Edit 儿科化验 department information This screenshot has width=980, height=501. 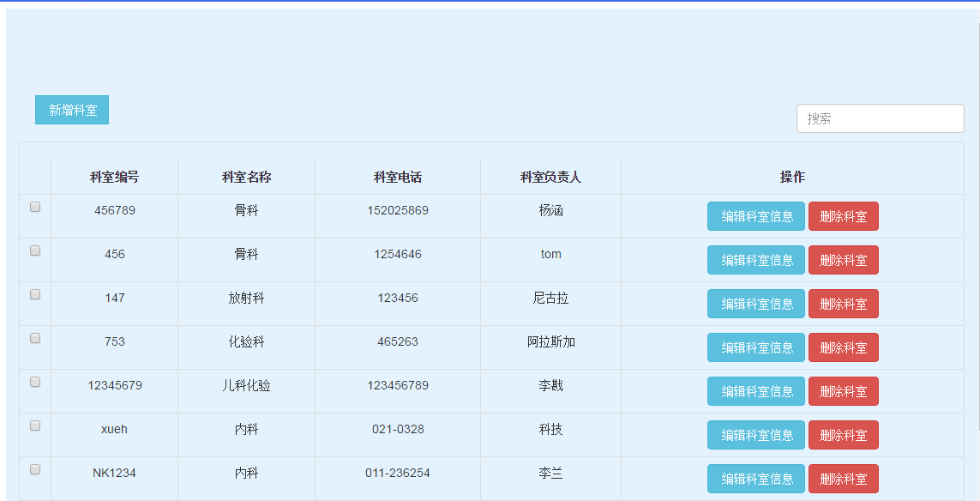pos(756,391)
